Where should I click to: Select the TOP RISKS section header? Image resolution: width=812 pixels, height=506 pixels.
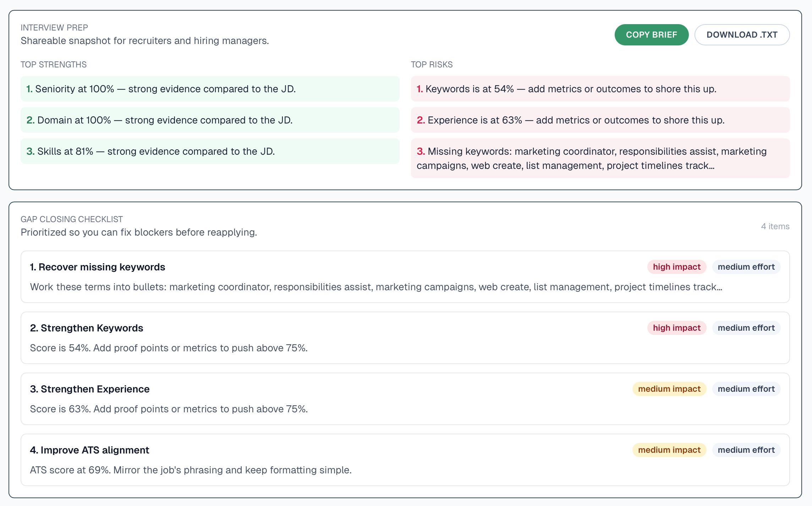[432, 65]
